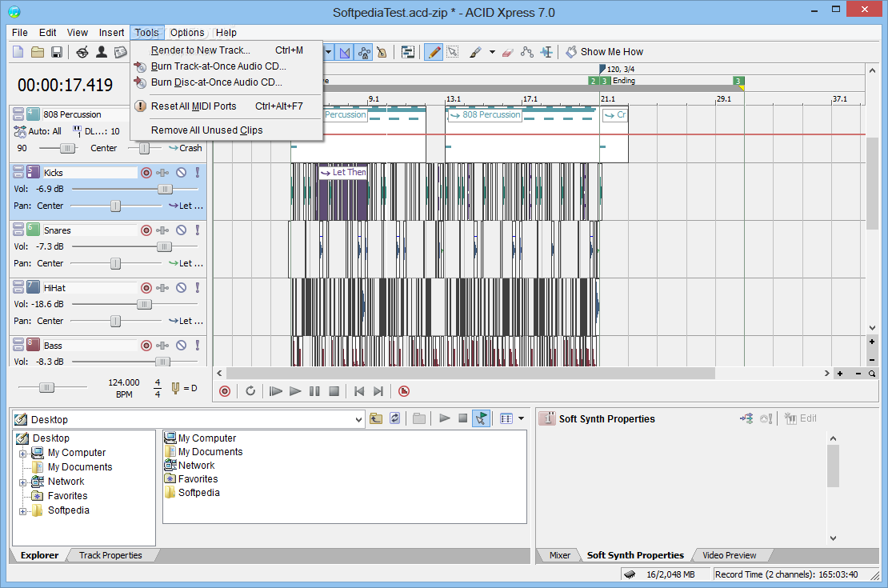Minimize or restore the Kicks track height

pos(18,172)
